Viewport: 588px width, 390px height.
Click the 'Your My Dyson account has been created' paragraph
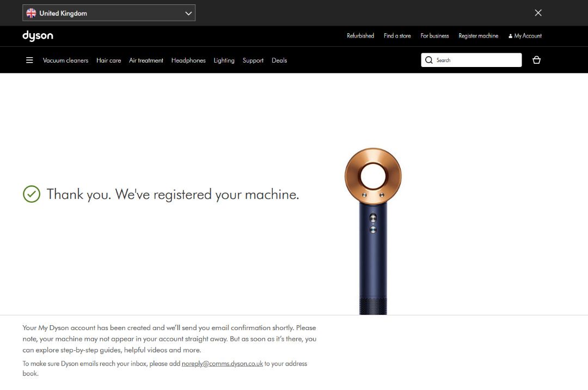169,339
